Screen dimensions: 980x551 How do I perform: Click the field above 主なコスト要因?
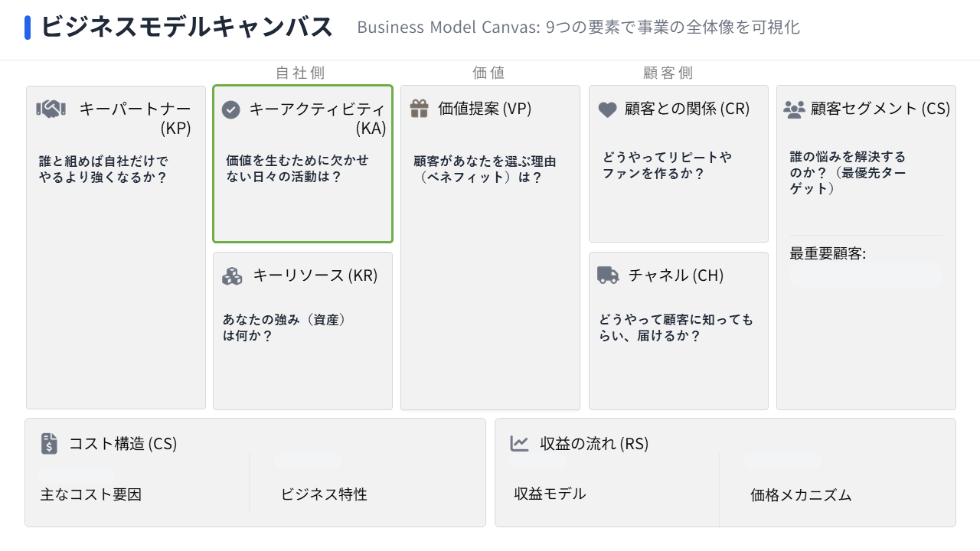pos(77,474)
